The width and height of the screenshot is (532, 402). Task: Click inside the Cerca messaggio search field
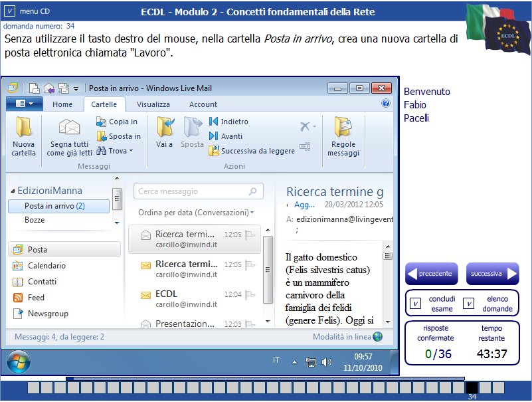tap(193, 191)
